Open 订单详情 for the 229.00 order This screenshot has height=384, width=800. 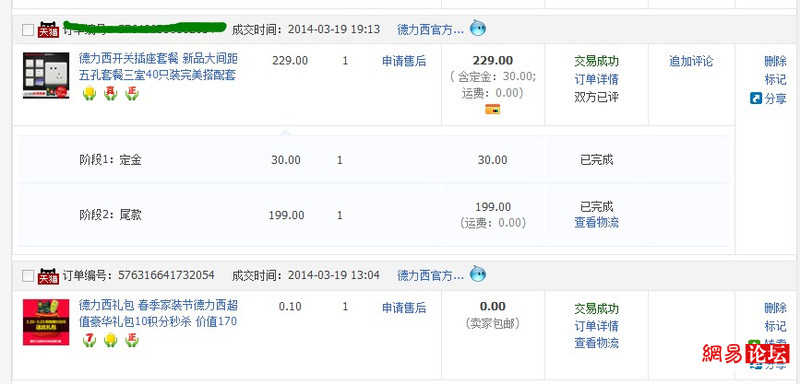pyautogui.click(x=596, y=80)
